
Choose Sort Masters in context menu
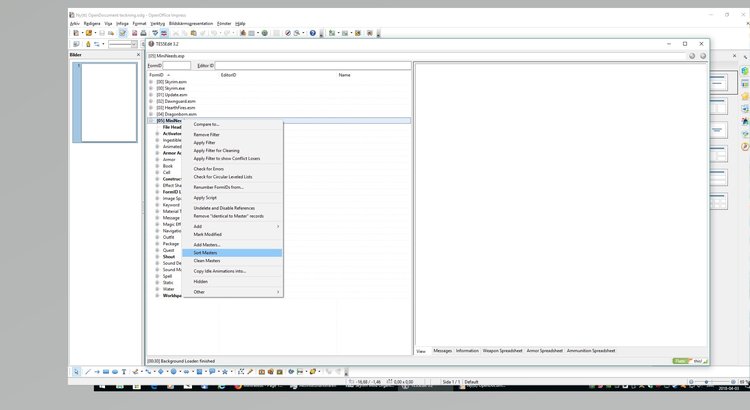(x=232, y=253)
